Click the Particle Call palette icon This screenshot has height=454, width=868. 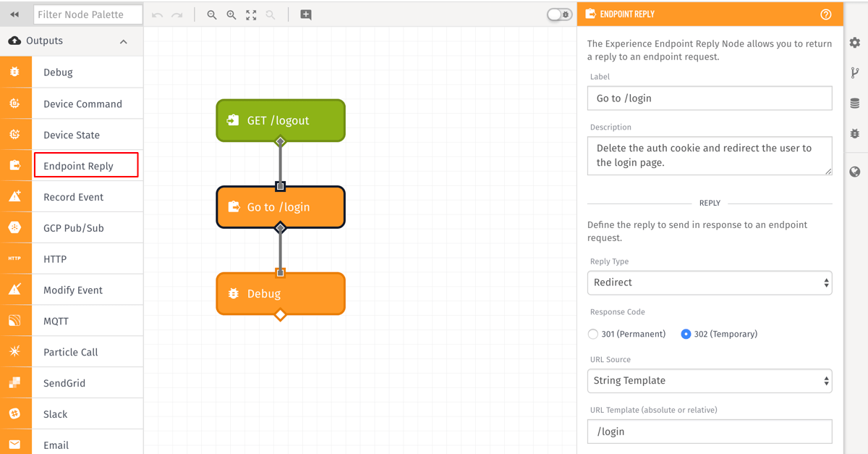click(x=15, y=352)
